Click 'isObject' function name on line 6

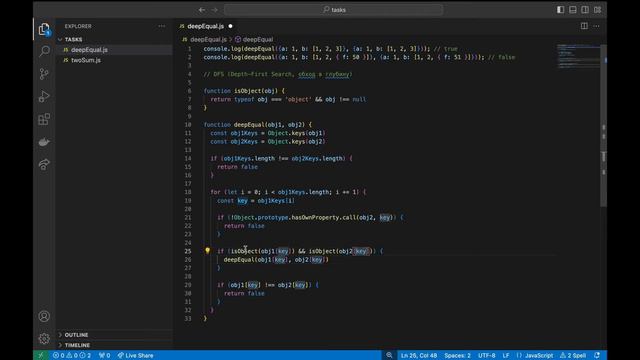click(249, 91)
